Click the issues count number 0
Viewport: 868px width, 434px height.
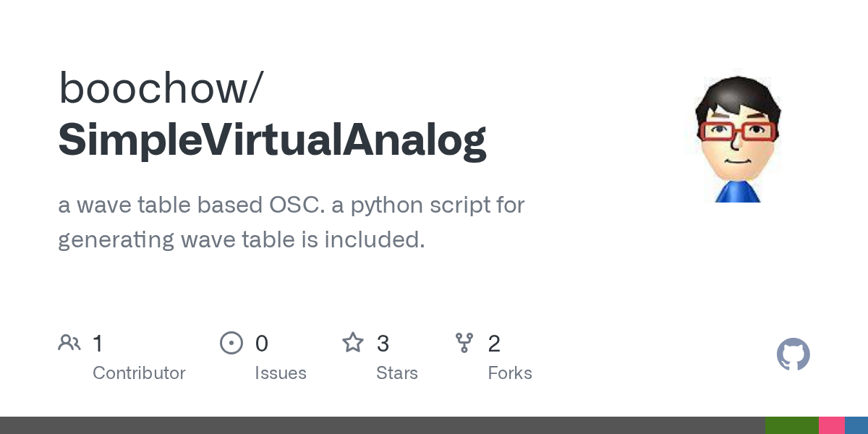coord(262,344)
